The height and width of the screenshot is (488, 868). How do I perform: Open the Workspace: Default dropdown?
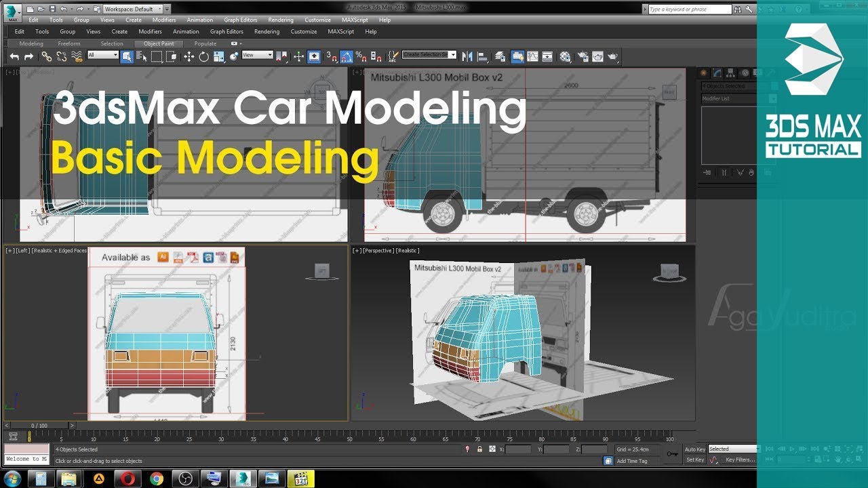pyautogui.click(x=132, y=9)
